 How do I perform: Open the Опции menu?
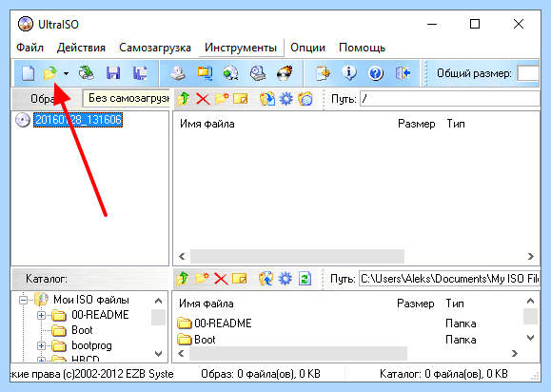click(307, 48)
